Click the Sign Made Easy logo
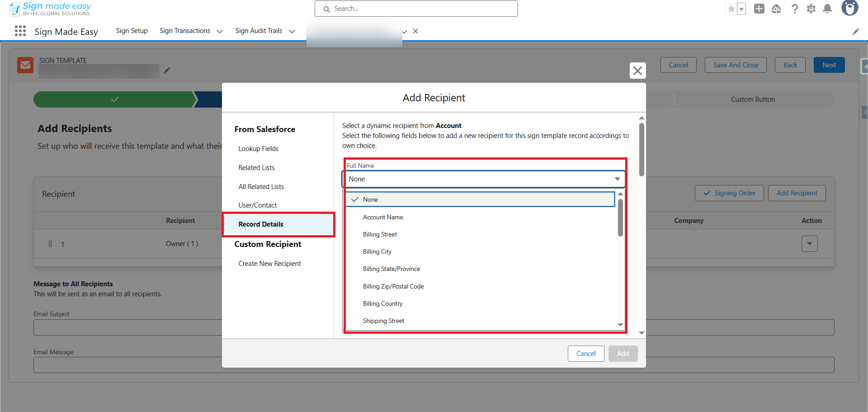Image resolution: width=868 pixels, height=412 pixels. [x=50, y=9]
